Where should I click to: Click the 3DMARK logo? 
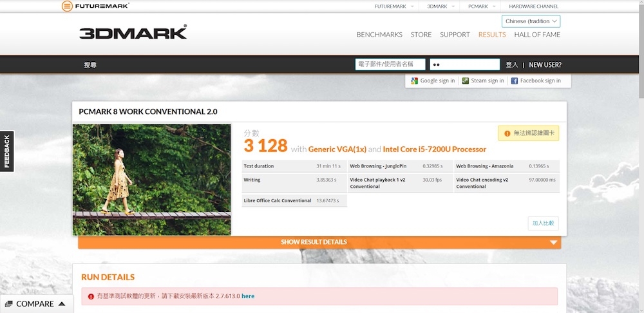133,32
